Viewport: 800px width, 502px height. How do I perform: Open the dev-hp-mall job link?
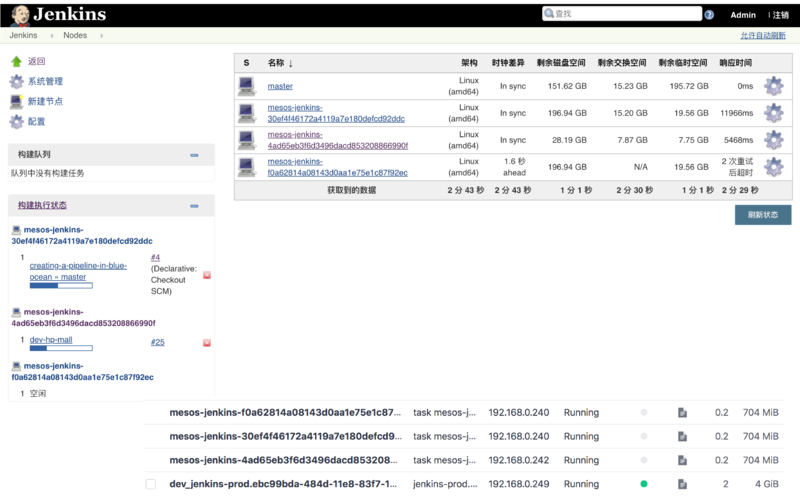pos(51,340)
